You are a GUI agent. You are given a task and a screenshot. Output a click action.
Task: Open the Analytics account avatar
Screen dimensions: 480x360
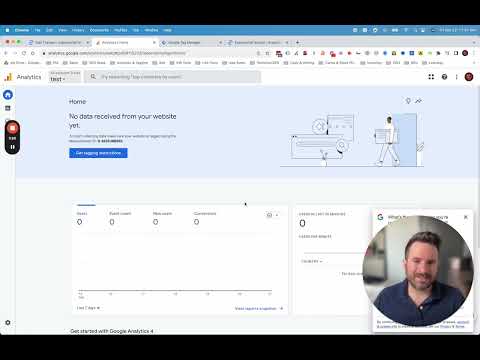[469, 77]
